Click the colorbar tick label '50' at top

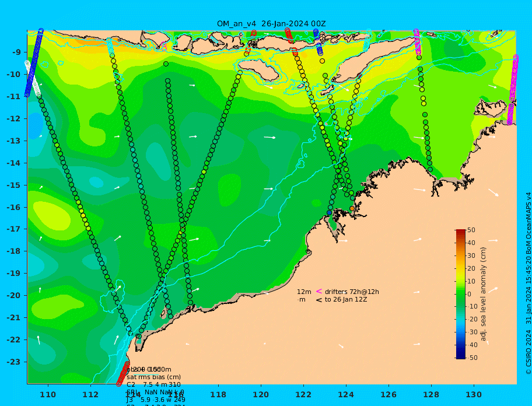tap(471, 230)
